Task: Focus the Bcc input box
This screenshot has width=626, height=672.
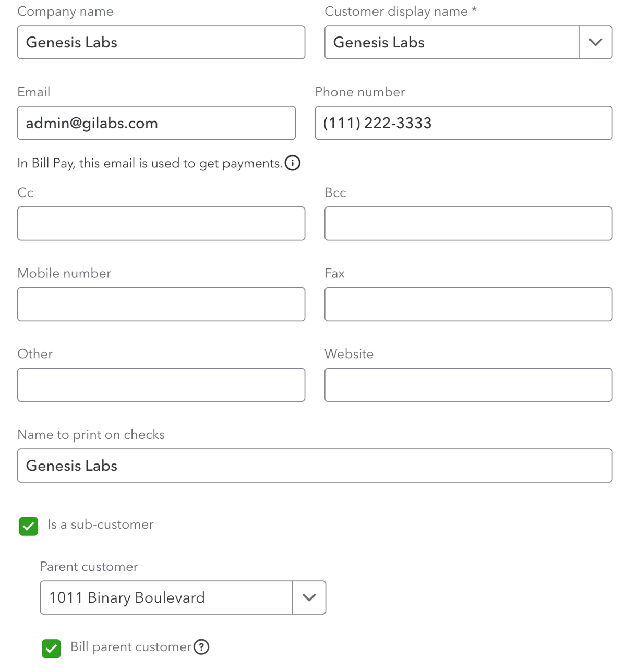Action: [468, 224]
